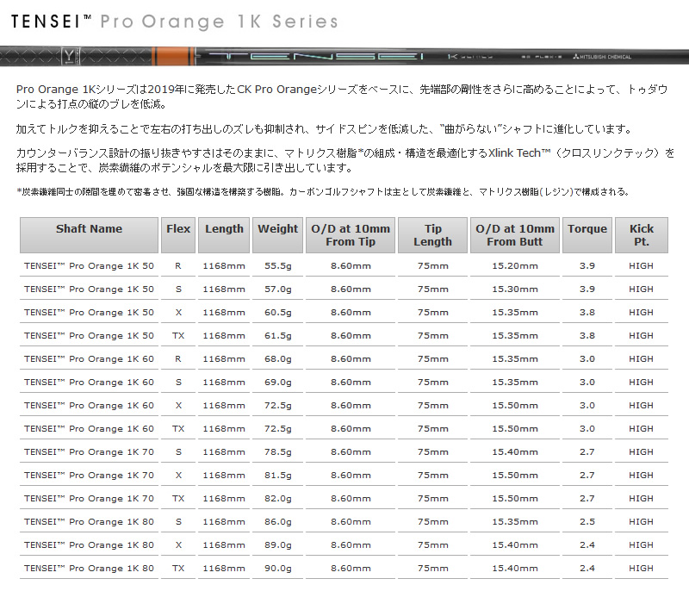Click shaft name in the 68.0g row

click(x=89, y=359)
